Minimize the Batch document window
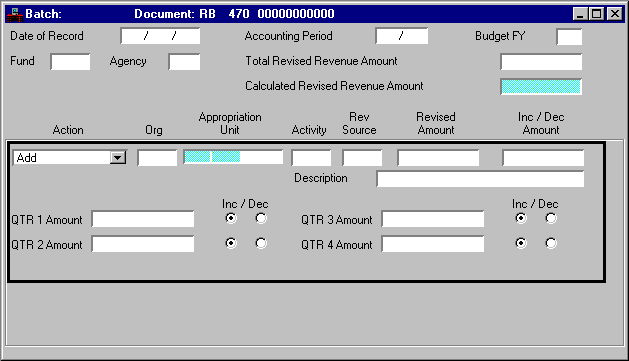 (580, 14)
